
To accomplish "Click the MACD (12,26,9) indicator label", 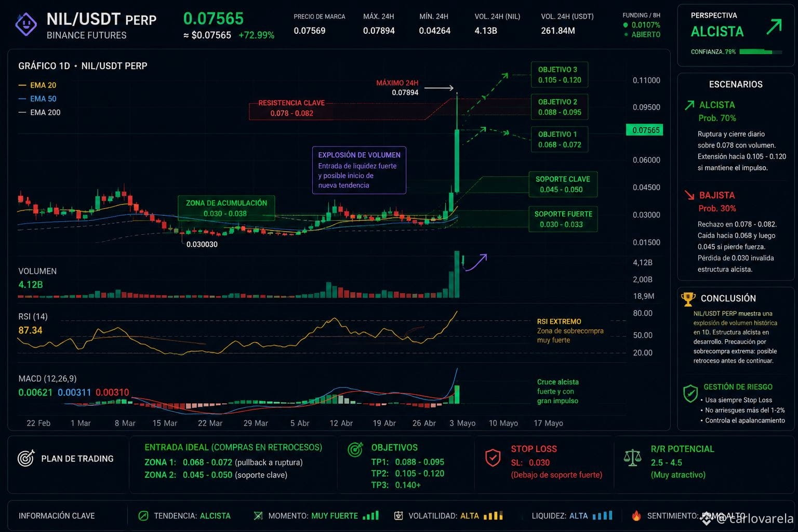I will click(x=47, y=379).
